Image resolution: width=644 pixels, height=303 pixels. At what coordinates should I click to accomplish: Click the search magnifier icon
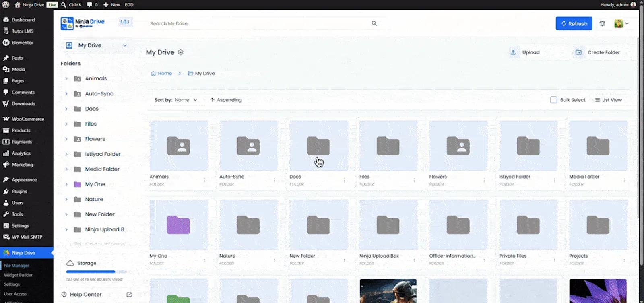pyautogui.click(x=374, y=23)
